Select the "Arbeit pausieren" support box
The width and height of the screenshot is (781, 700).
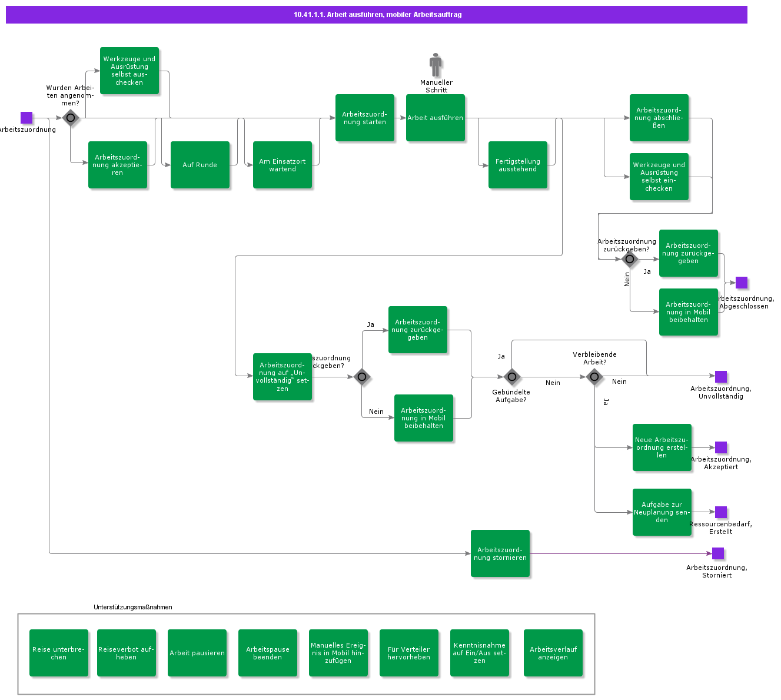197,653
